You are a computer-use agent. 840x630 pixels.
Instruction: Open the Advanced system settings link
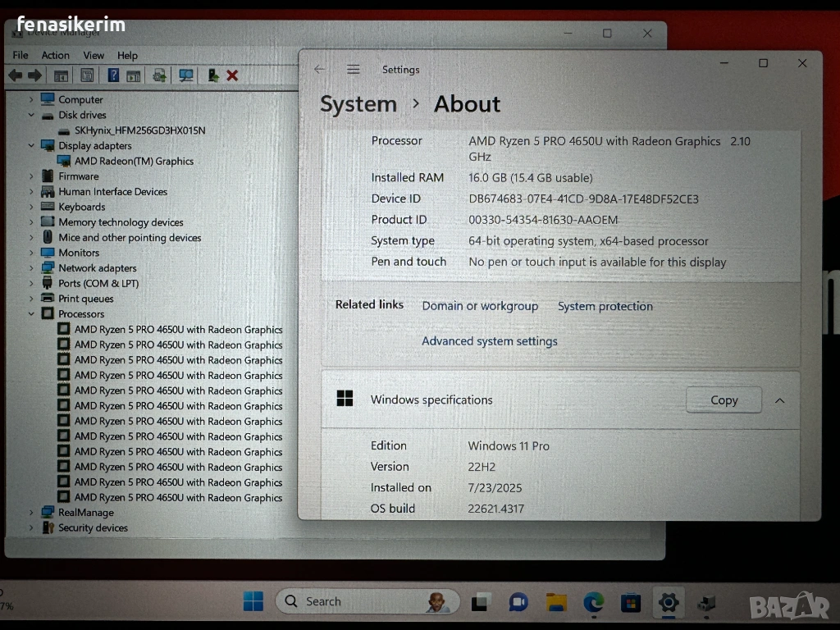pyautogui.click(x=489, y=341)
